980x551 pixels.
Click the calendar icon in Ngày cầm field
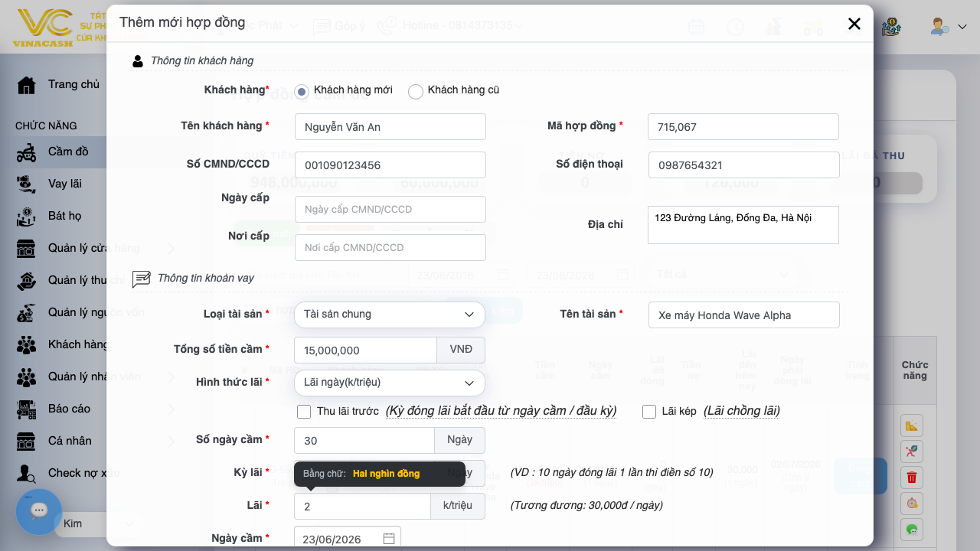(389, 539)
